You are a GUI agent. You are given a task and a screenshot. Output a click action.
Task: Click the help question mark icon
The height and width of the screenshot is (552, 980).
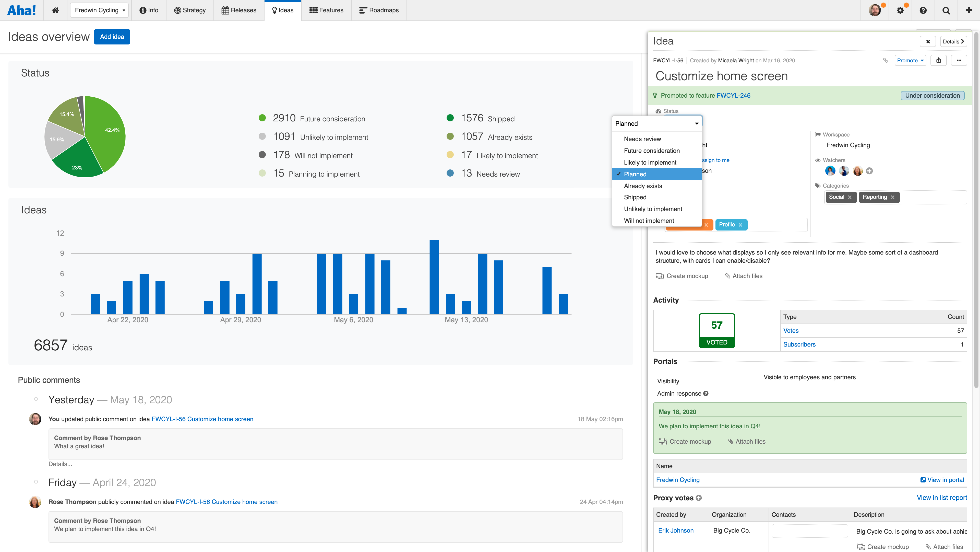pyautogui.click(x=923, y=10)
